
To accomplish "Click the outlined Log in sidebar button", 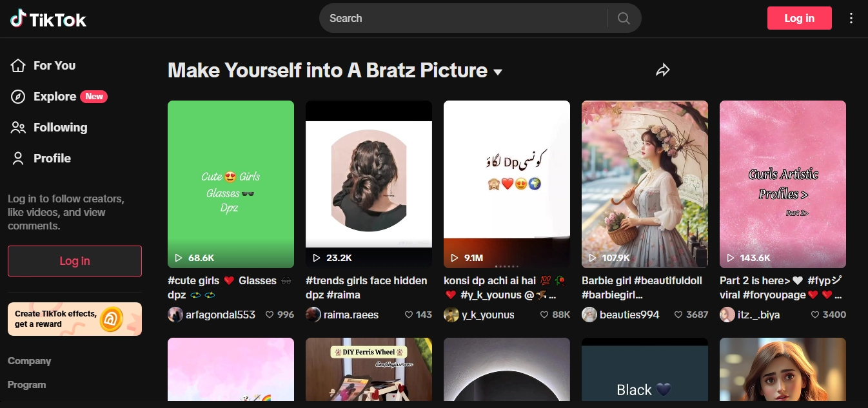I will tap(75, 261).
